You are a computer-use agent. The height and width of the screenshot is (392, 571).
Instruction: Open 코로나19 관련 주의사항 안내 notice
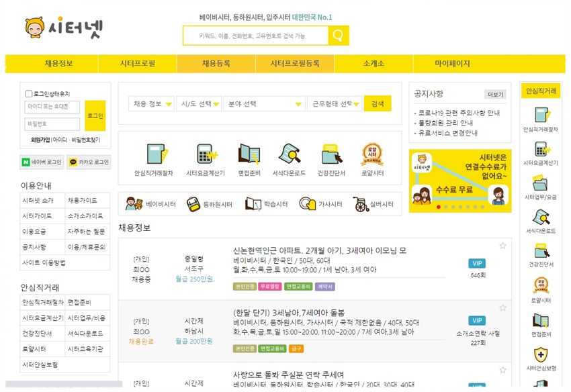click(459, 113)
